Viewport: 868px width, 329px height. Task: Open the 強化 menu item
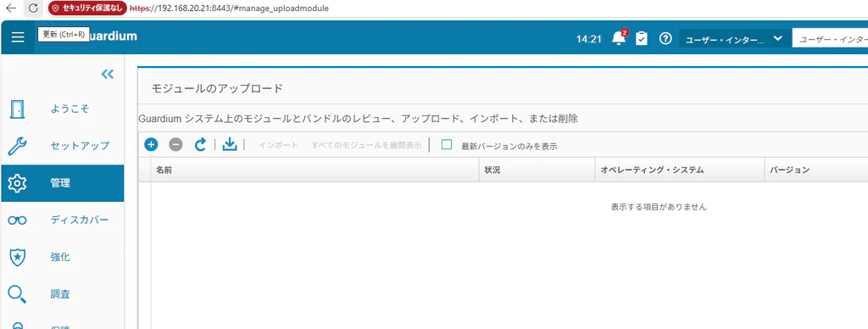63,257
